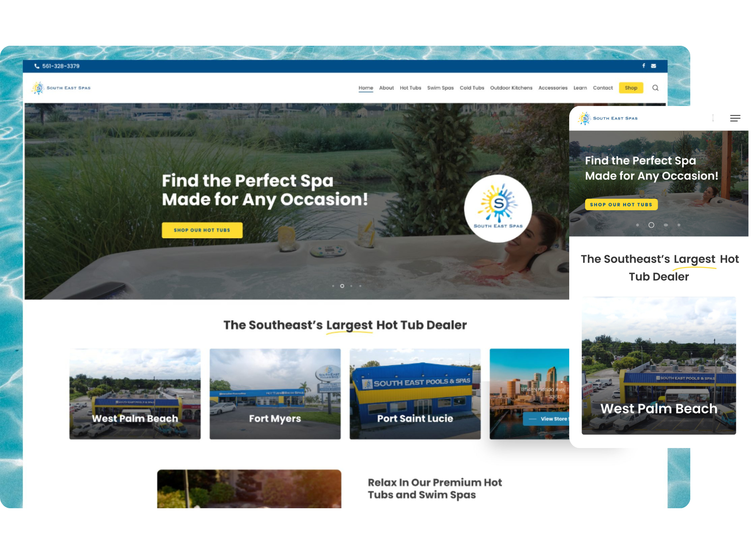Screen dimensions: 756x554
Task: Select the last mobile slider dot
Action: (x=679, y=225)
